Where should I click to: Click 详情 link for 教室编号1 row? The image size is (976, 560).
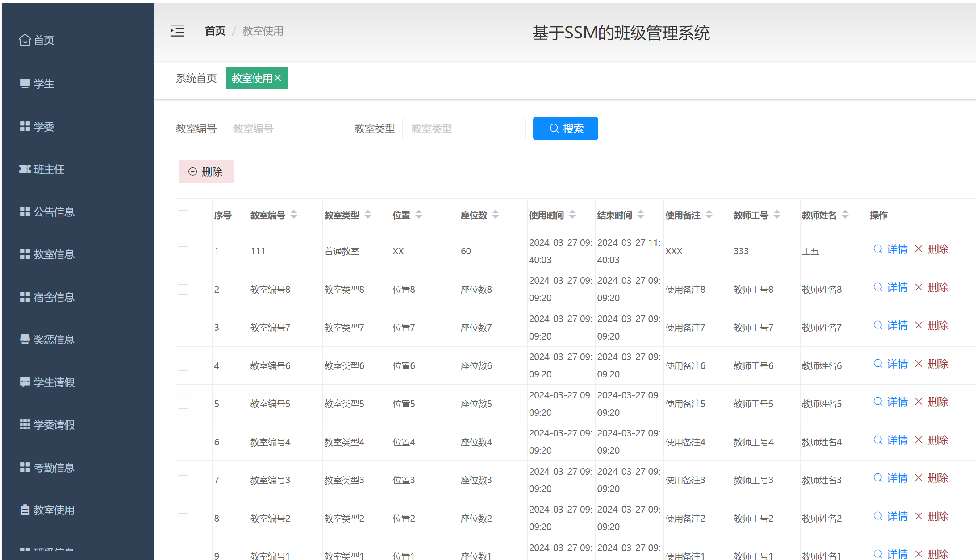point(897,554)
